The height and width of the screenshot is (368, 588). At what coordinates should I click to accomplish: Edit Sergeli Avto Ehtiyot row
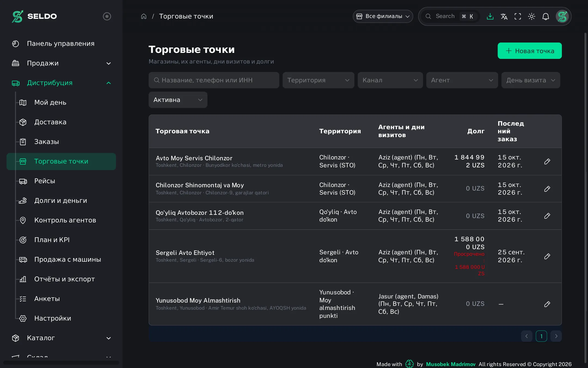547,256
